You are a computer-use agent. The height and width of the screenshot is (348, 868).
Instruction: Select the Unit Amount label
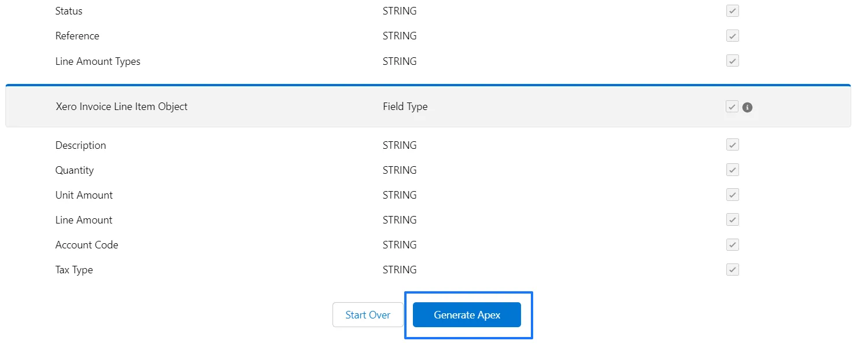point(84,195)
